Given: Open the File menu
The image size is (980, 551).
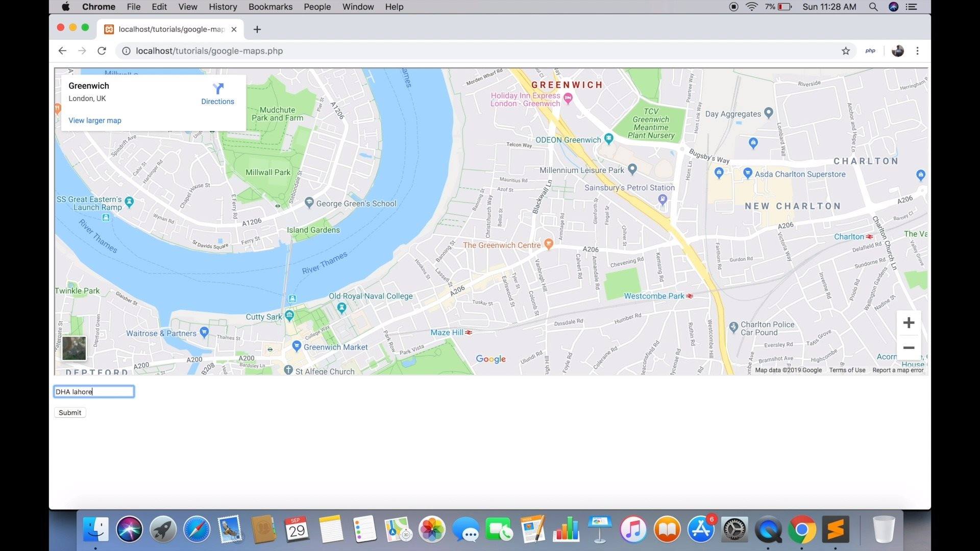Looking at the screenshot, I should pos(134,7).
